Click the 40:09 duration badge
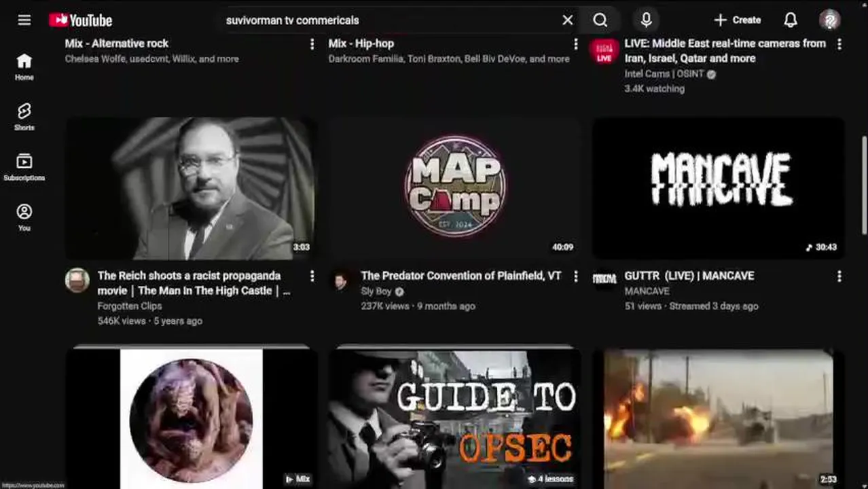The width and height of the screenshot is (868, 489). click(563, 247)
